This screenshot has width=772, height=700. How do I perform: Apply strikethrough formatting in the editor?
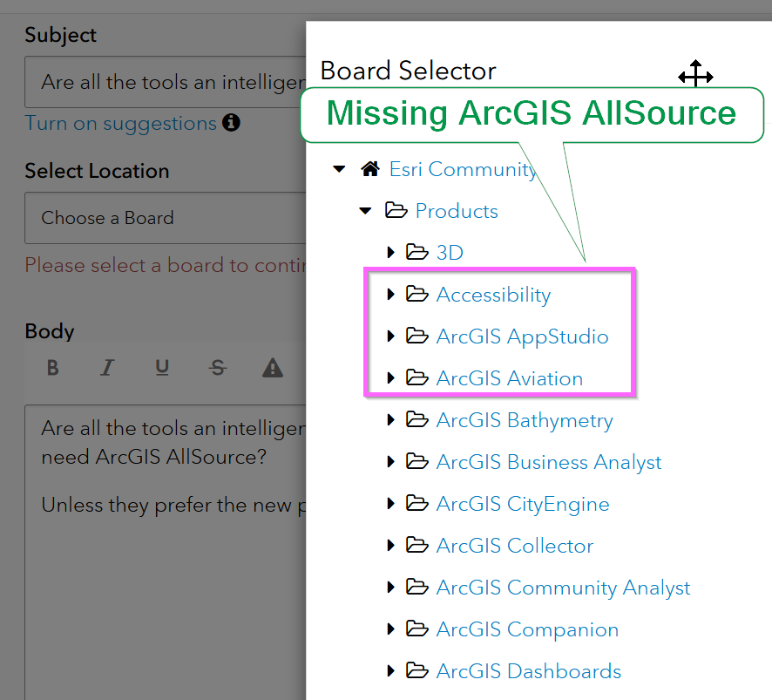click(x=217, y=368)
